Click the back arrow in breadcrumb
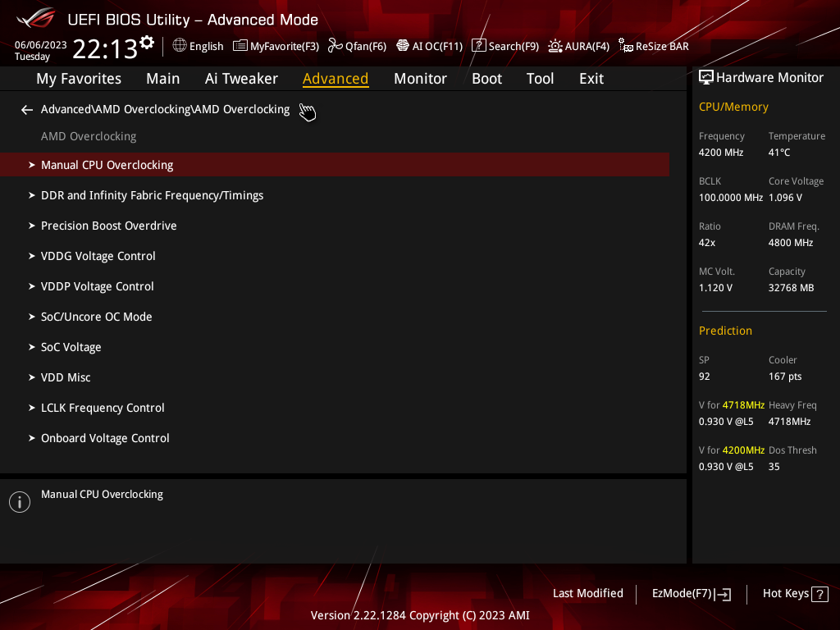The width and height of the screenshot is (840, 630). pos(27,110)
